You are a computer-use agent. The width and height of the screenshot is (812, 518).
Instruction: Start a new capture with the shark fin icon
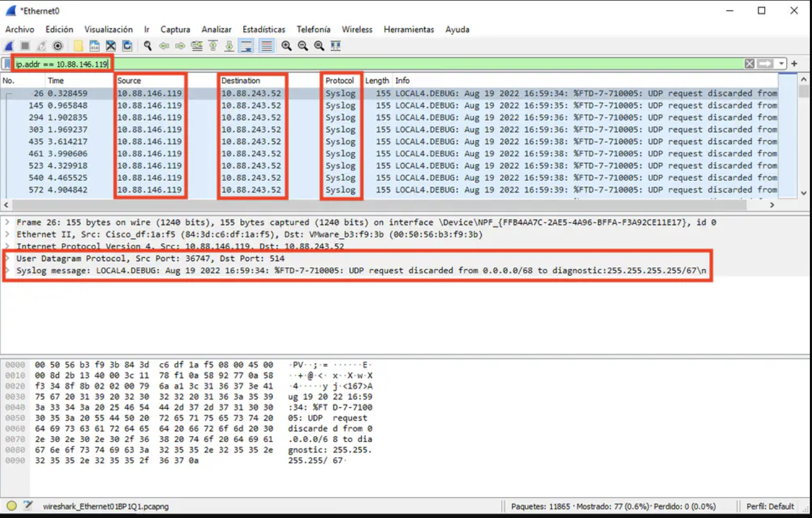tap(9, 47)
